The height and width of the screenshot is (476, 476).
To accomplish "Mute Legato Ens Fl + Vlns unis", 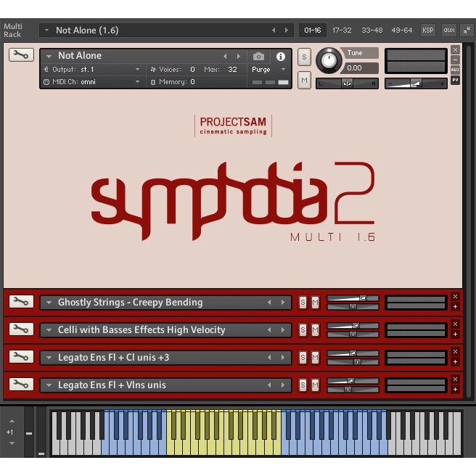I will [315, 385].
